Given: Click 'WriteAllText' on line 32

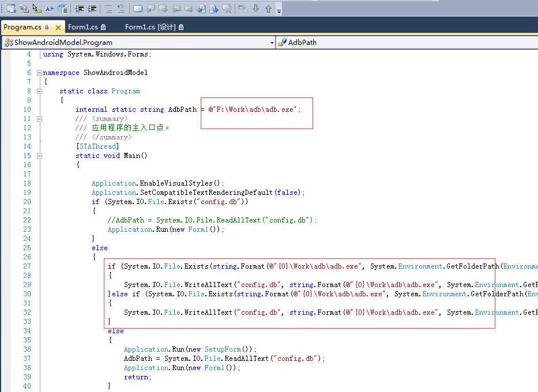Looking at the screenshot, I should click(208, 313).
